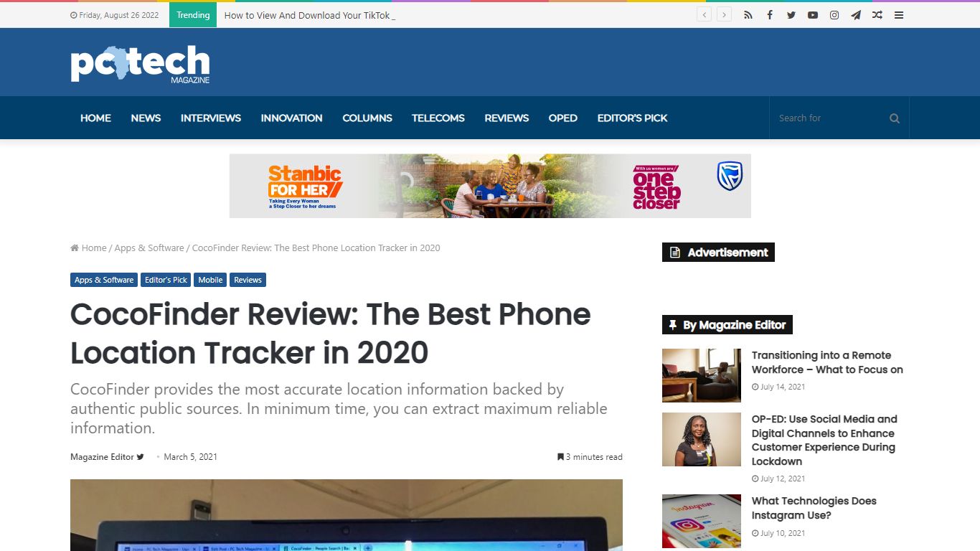Select the Mobile category tag
The image size is (980, 551).
210,280
